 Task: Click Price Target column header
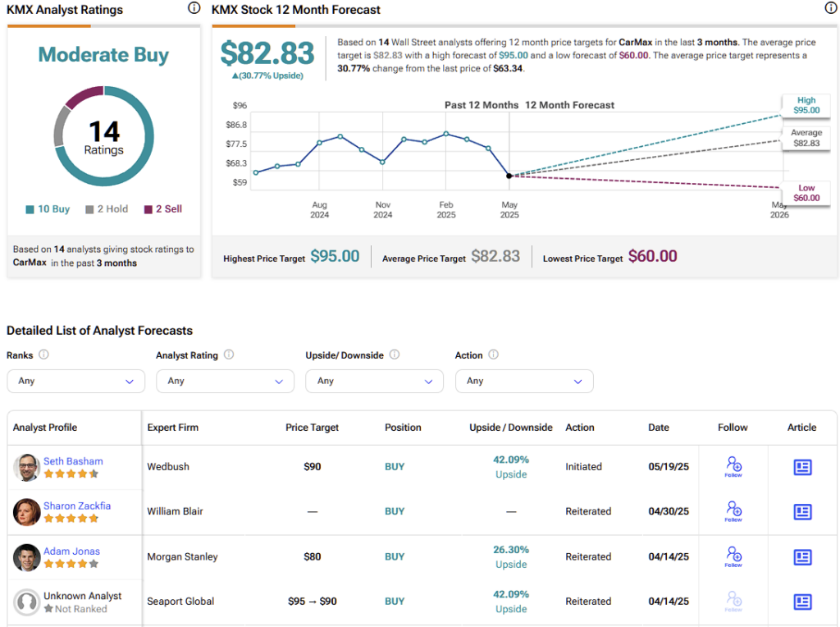pyautogui.click(x=312, y=427)
